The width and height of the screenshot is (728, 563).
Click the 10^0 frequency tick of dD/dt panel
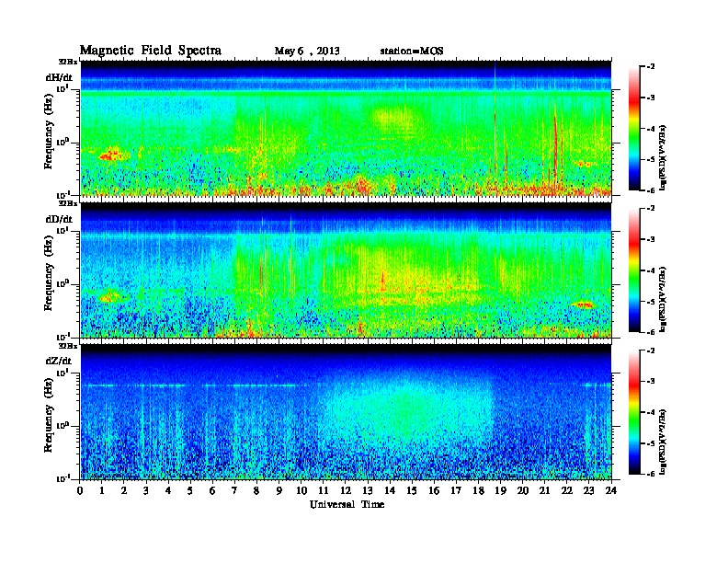click(62, 283)
